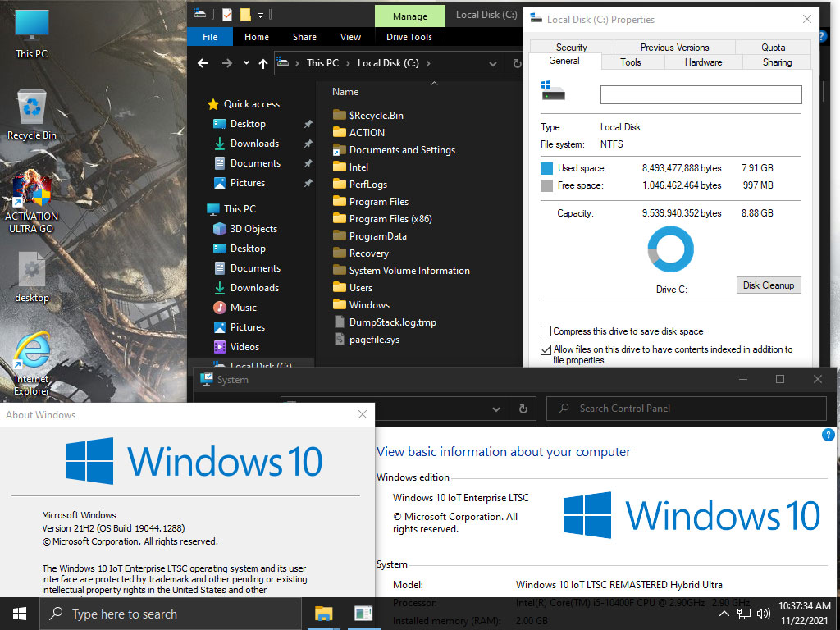The height and width of the screenshot is (630, 840).
Task: Launch Internet Explorer desktop shortcut
Action: [32, 364]
